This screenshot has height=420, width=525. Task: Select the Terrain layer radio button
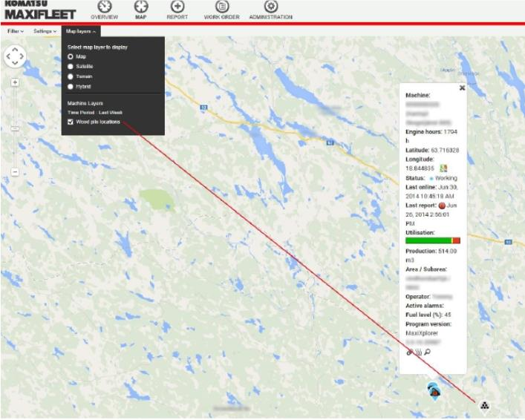pyautogui.click(x=71, y=76)
